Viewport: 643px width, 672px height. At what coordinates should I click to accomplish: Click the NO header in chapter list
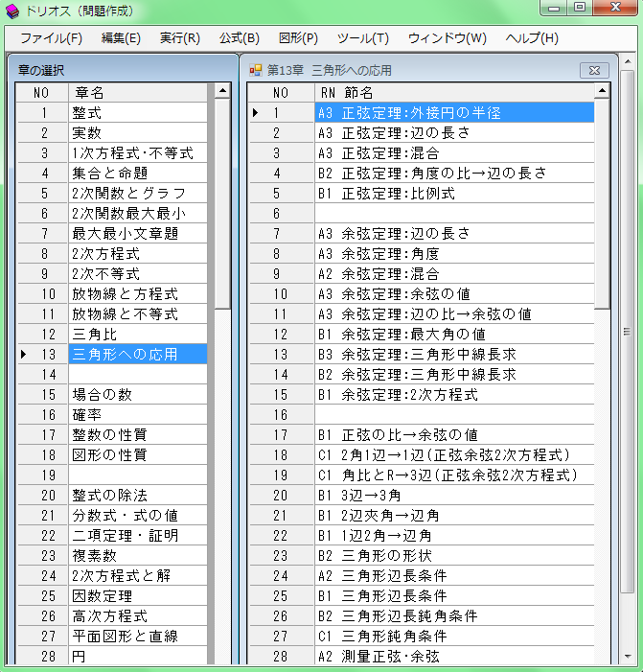[41, 93]
